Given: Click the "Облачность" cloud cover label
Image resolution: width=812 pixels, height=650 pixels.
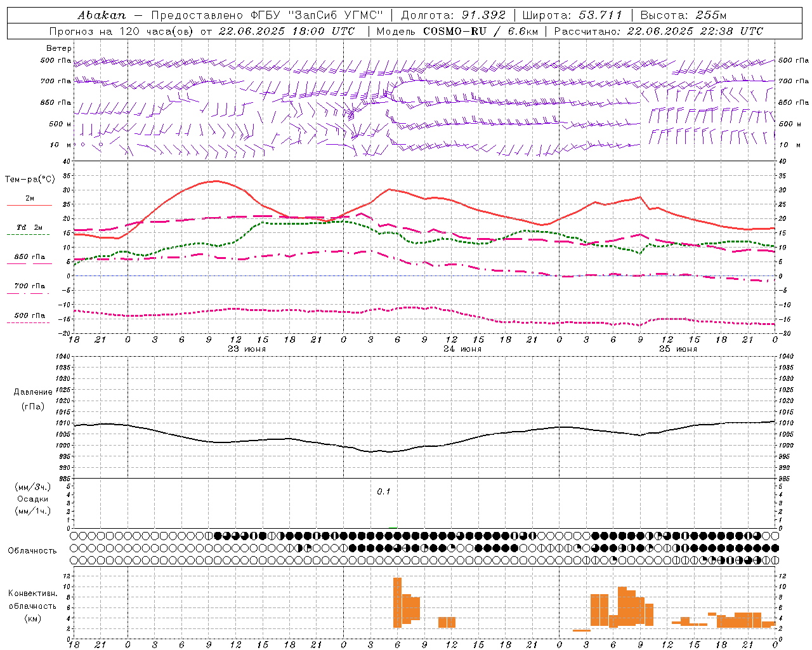Looking at the screenshot, I should (32, 551).
